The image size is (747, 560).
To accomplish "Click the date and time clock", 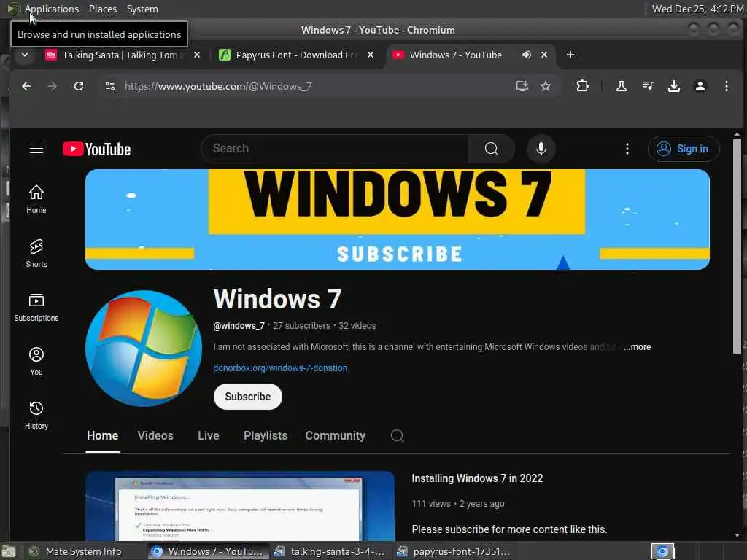I will coord(697,9).
